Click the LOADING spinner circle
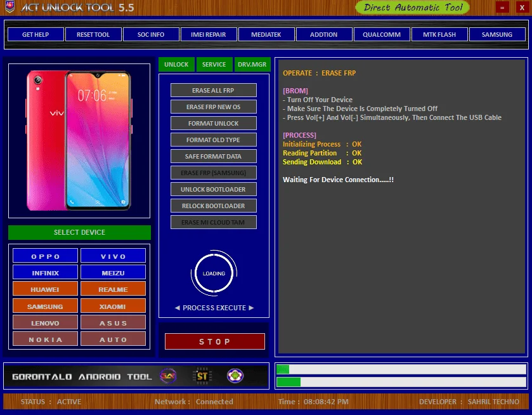 click(x=214, y=273)
